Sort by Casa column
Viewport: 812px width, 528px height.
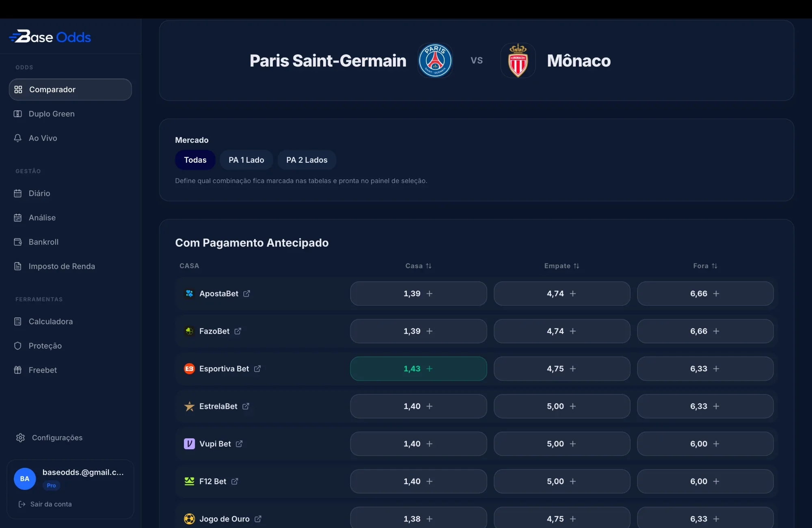pos(418,266)
